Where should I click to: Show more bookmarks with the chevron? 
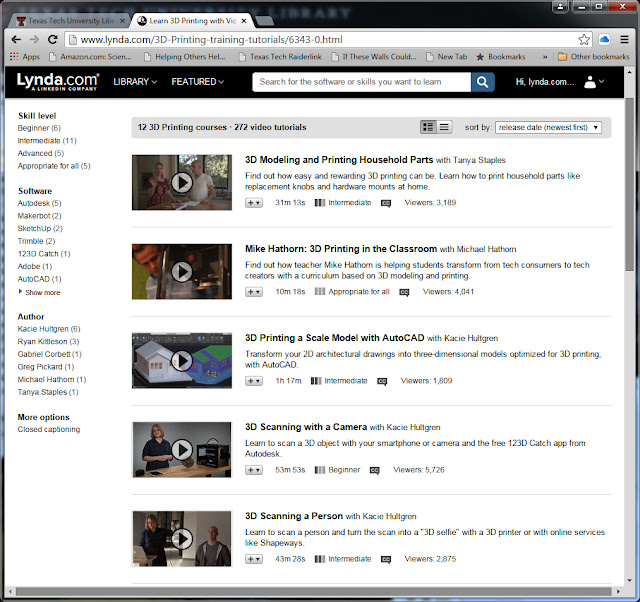(x=545, y=57)
